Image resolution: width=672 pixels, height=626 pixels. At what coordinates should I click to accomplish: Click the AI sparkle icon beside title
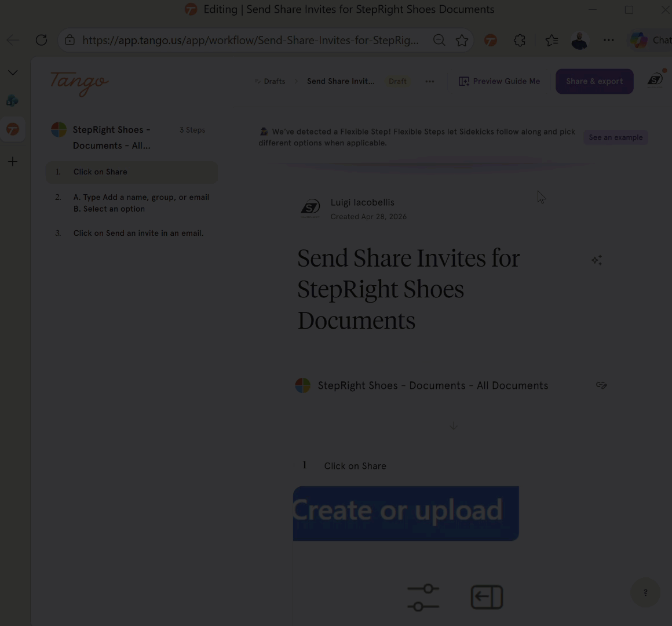597,260
